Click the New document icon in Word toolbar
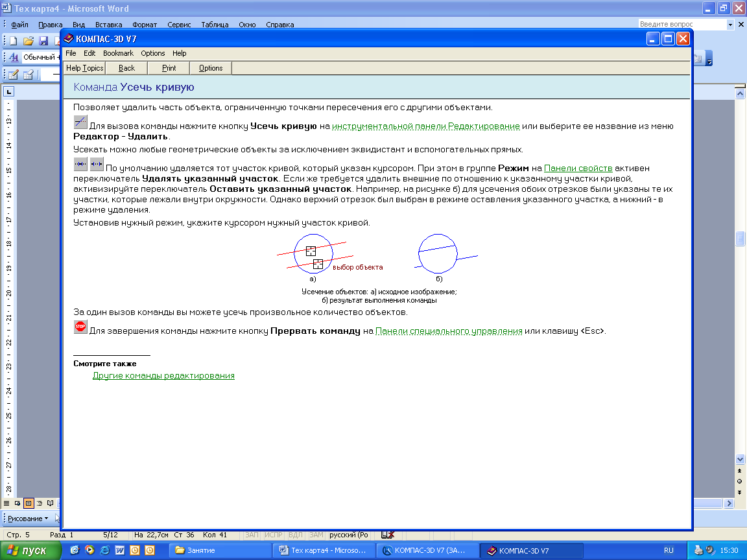Image resolution: width=747 pixels, height=560 pixels. [x=14, y=41]
